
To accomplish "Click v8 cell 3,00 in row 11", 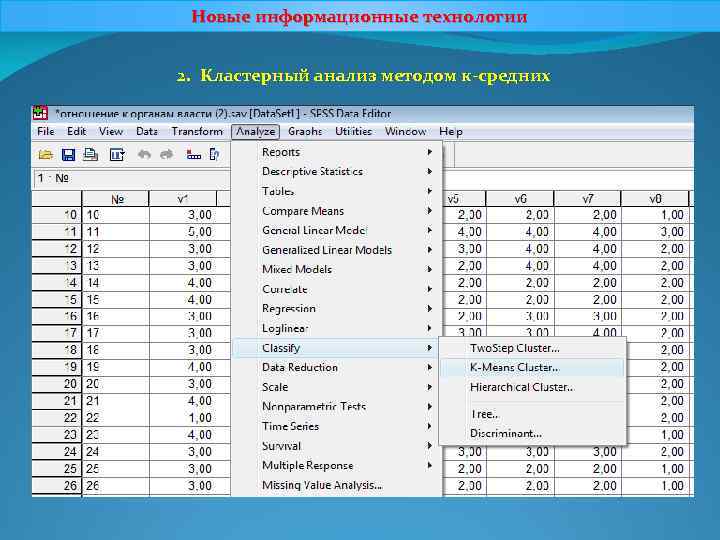I will 655,232.
